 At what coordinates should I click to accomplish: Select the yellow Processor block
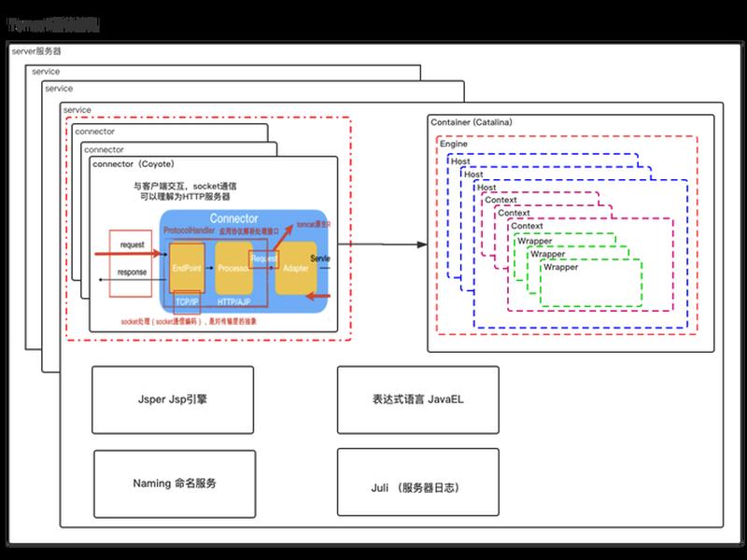(x=233, y=268)
